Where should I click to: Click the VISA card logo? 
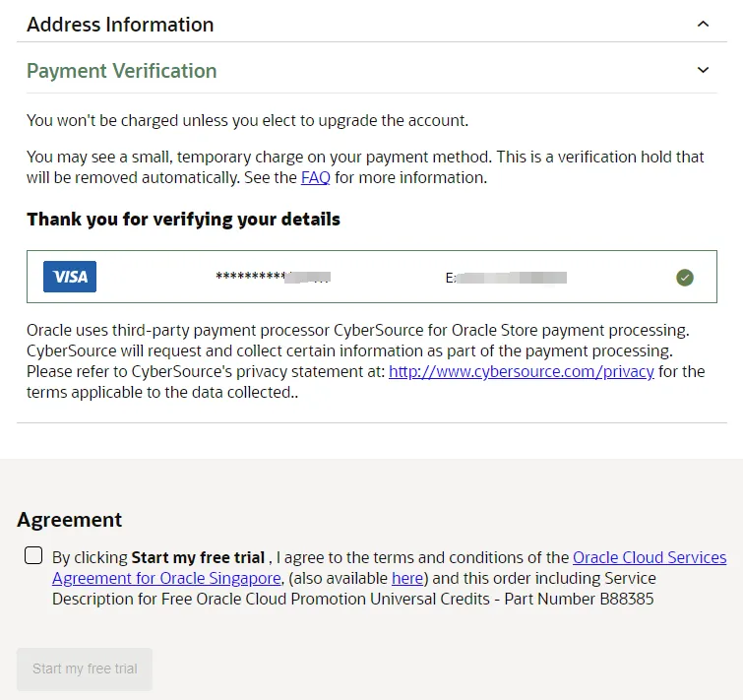click(x=70, y=277)
